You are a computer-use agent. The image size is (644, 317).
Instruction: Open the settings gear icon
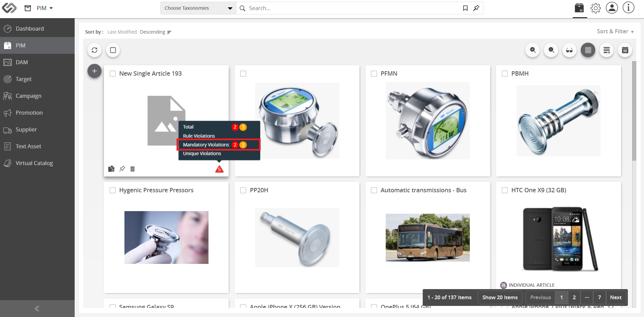[x=596, y=8]
